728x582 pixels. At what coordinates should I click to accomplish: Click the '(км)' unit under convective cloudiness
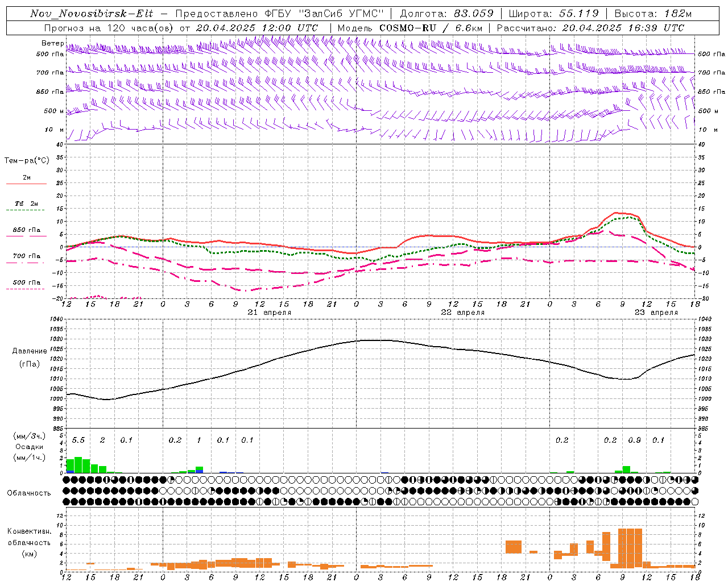point(30,554)
